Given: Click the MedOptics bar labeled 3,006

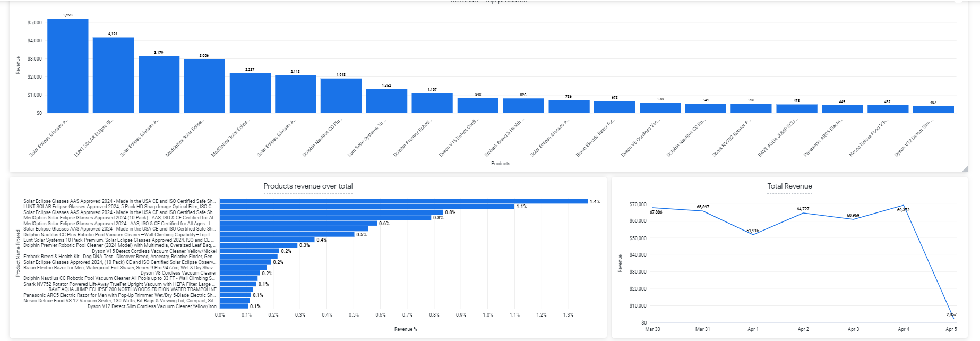Looking at the screenshot, I should 204,86.
